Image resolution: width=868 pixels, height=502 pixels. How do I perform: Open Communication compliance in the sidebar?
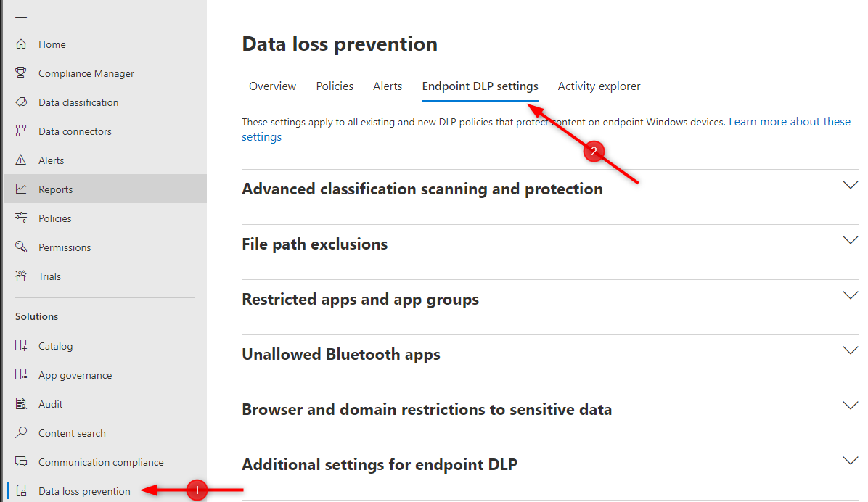[x=101, y=462]
